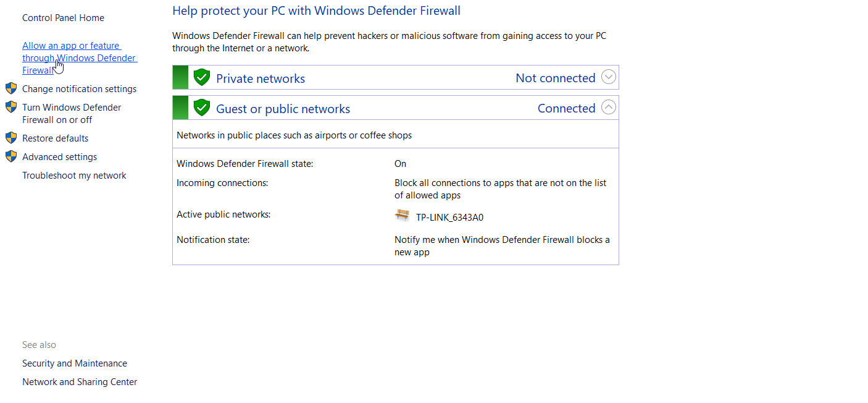Image resolution: width=868 pixels, height=403 pixels.
Task: Select Restore defaults link
Action: (x=56, y=138)
